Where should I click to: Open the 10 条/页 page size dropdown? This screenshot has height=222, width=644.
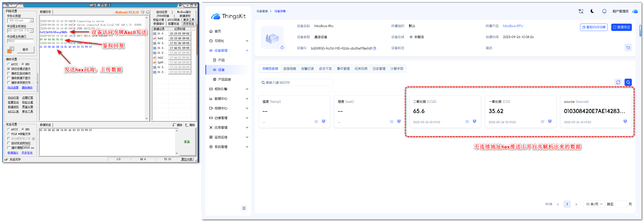594,204
